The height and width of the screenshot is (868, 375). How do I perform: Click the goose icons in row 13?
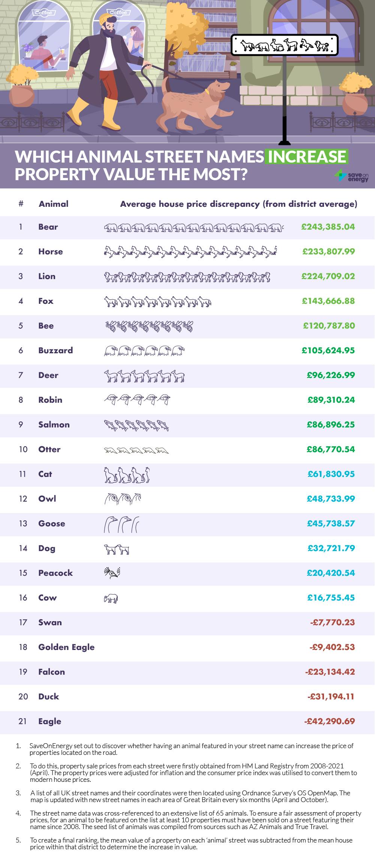[121, 524]
